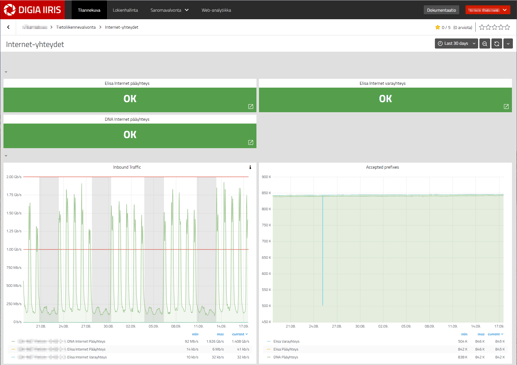Open the Tietoliikennevalvonta breadcrumb link
This screenshot has height=365, width=517.
pos(76,27)
